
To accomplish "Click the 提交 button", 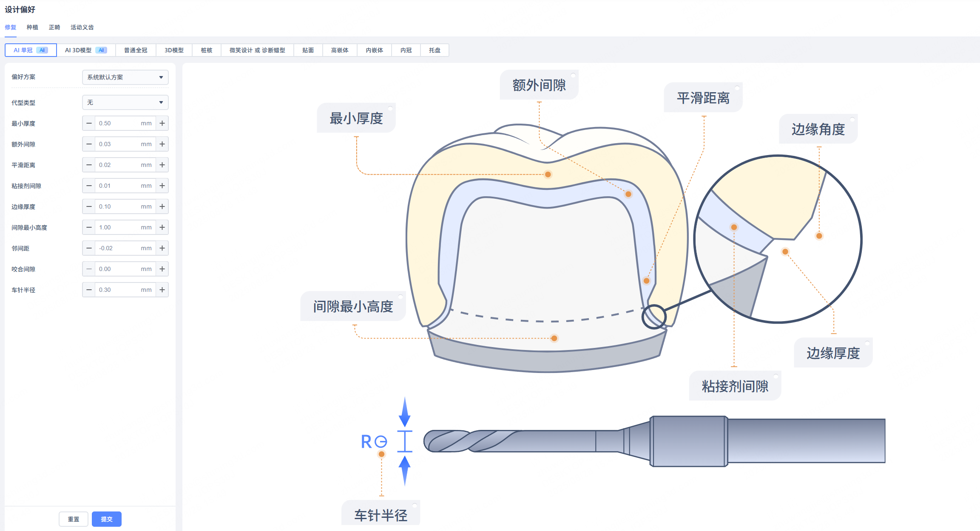I will click(x=106, y=519).
